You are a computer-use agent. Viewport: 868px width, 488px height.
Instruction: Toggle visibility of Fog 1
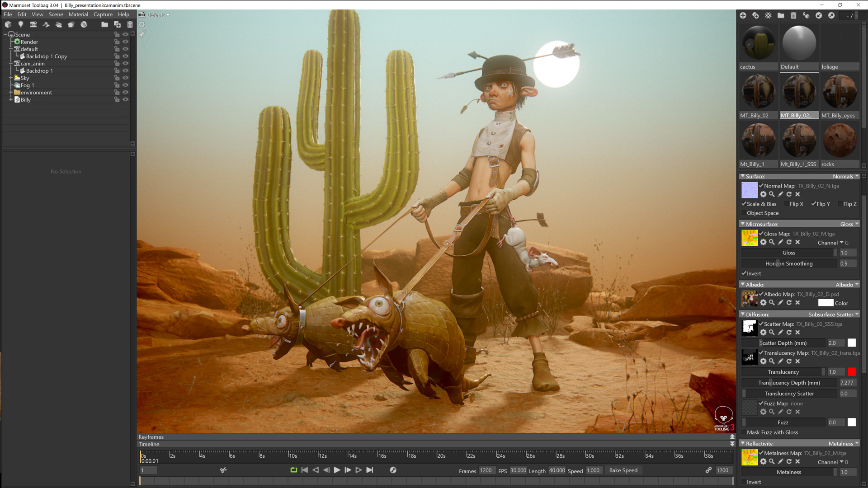pyautogui.click(x=126, y=85)
